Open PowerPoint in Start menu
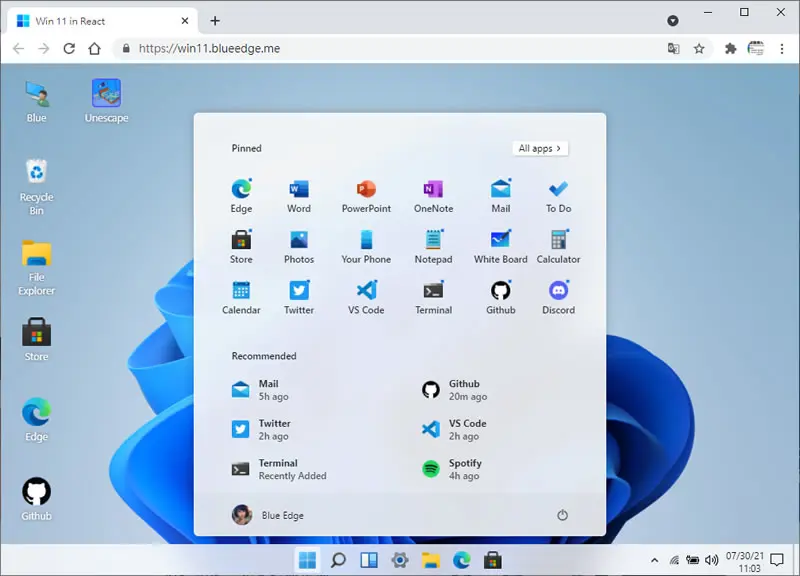Screen dimensions: 800x576 click(x=366, y=195)
